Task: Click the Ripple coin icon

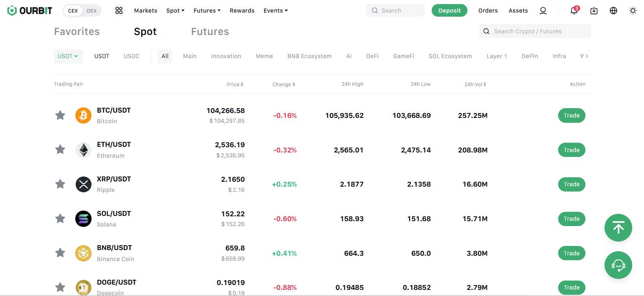Action: click(83, 184)
